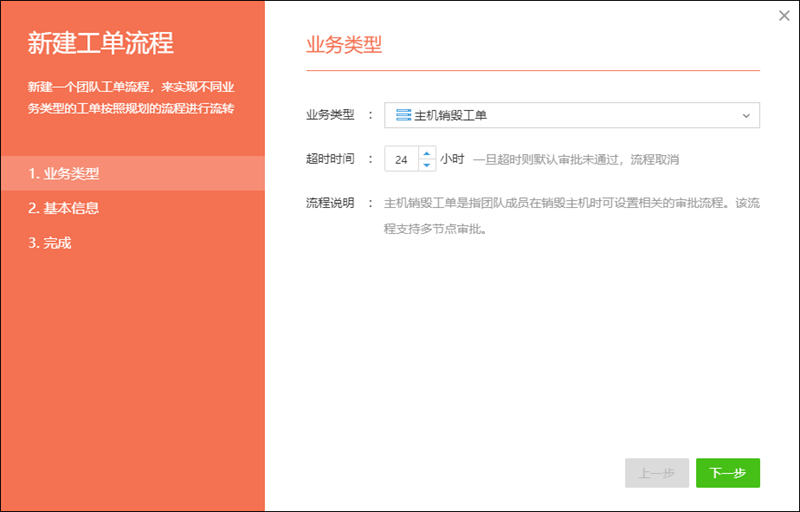Click the timeout hint about 流程取消
Screen dimensions: 800x512
click(x=576, y=159)
